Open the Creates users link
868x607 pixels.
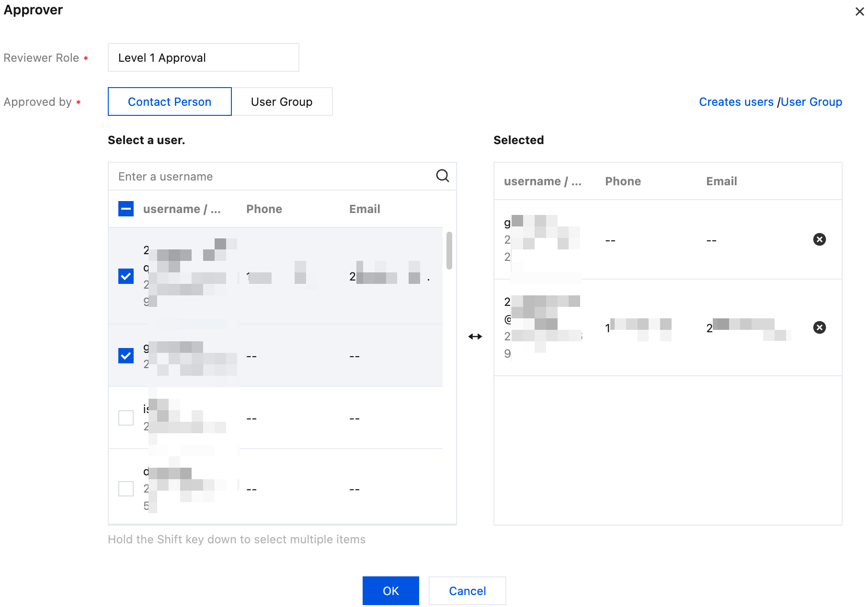coord(736,102)
